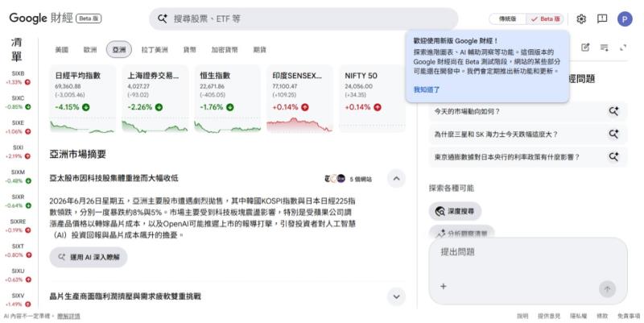Click the 5 個網站 source icons
The image size is (644, 323).
(335, 179)
